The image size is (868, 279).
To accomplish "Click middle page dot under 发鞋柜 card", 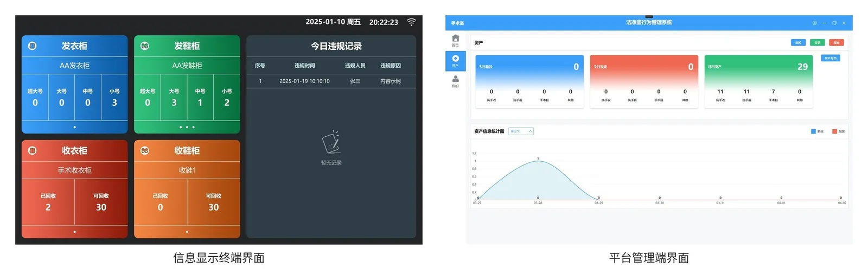I will click(187, 127).
